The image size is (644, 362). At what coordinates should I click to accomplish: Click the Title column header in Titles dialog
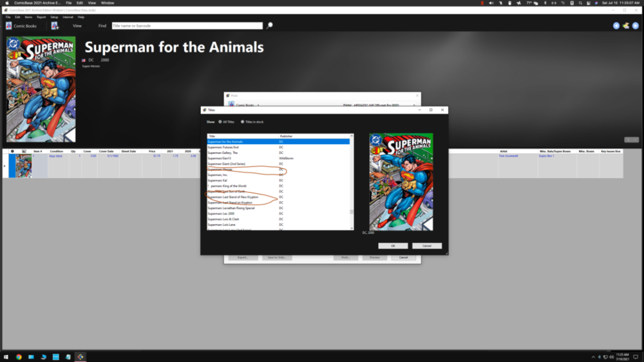coord(243,136)
